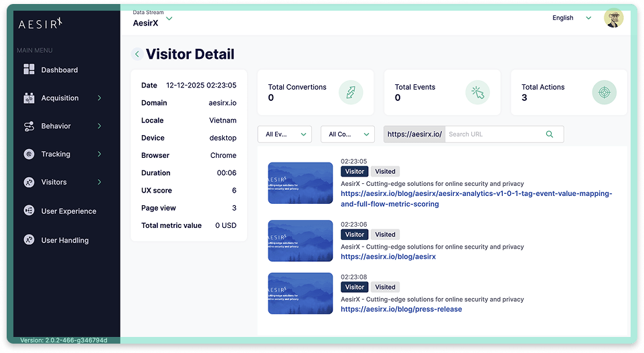Click the Visited tag at 02:23:08
This screenshot has height=353, width=644.
click(385, 287)
